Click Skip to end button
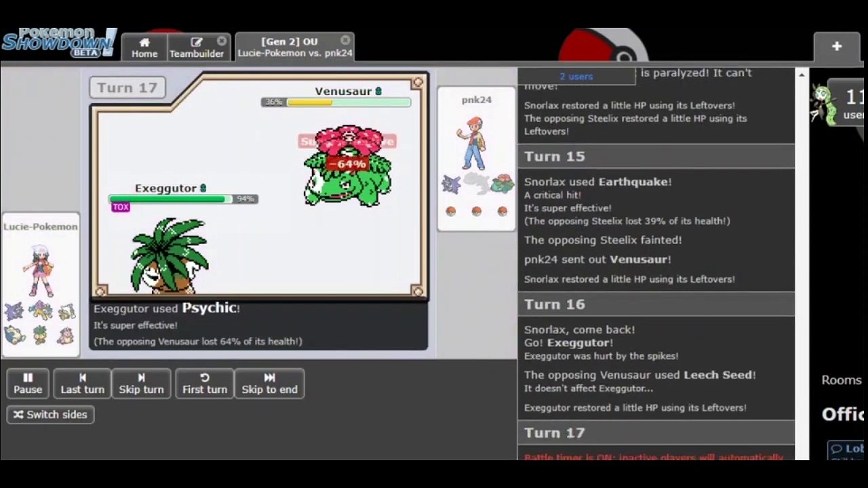The width and height of the screenshot is (868, 488). tap(269, 384)
